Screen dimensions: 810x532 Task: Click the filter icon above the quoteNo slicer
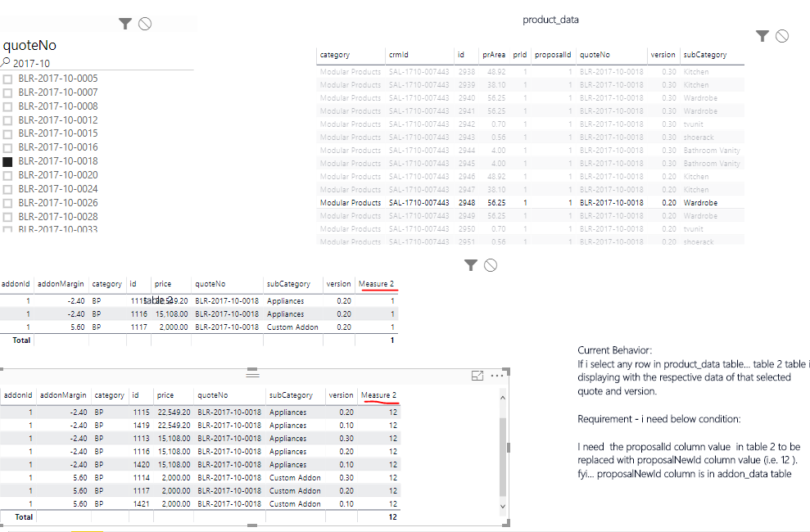click(x=125, y=24)
